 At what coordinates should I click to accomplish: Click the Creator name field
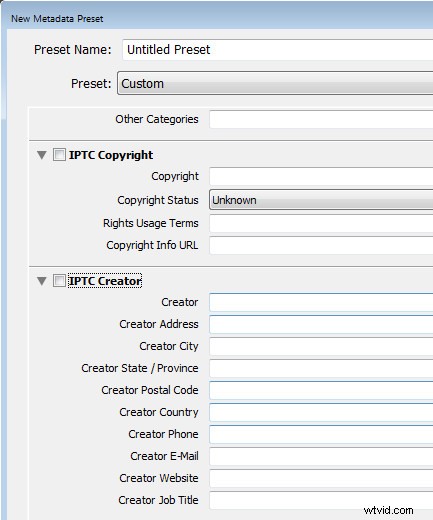[321, 302]
